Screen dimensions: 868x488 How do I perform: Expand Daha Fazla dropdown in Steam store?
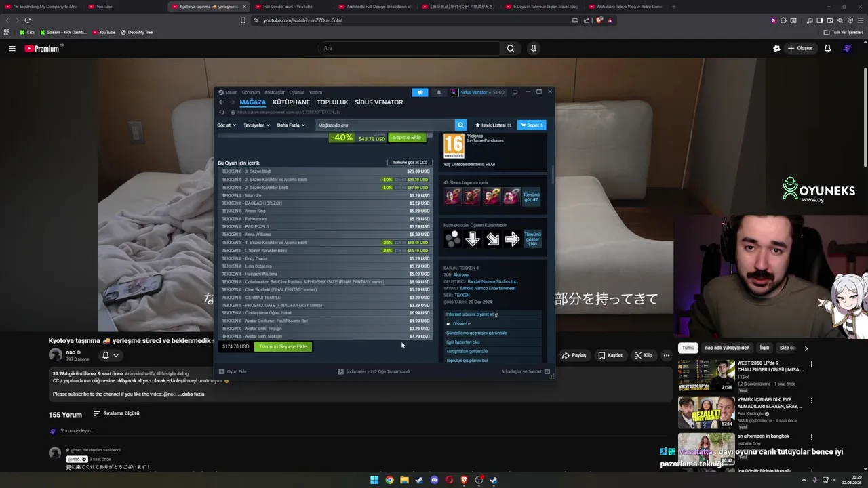tap(291, 125)
